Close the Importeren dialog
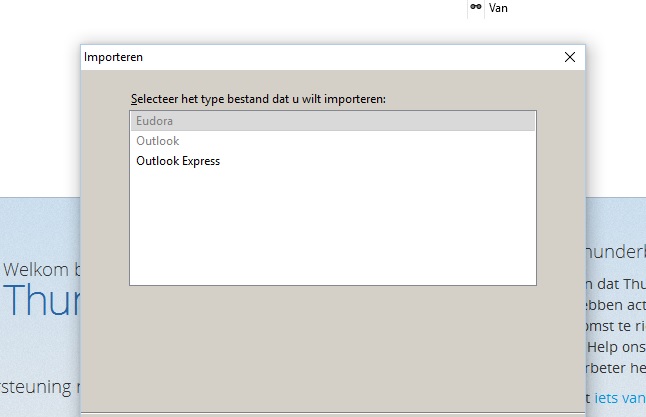This screenshot has height=417, width=646. click(570, 57)
